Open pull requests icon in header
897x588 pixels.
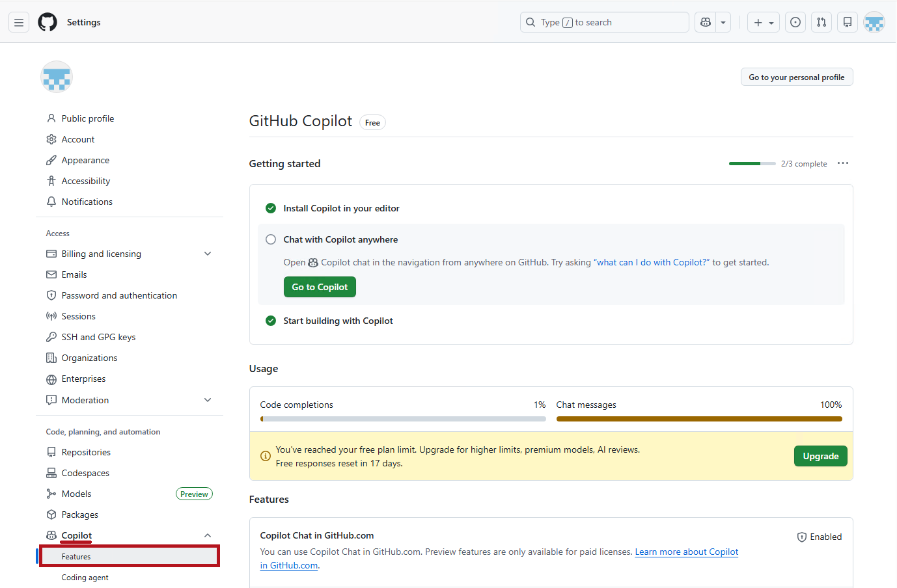821,22
